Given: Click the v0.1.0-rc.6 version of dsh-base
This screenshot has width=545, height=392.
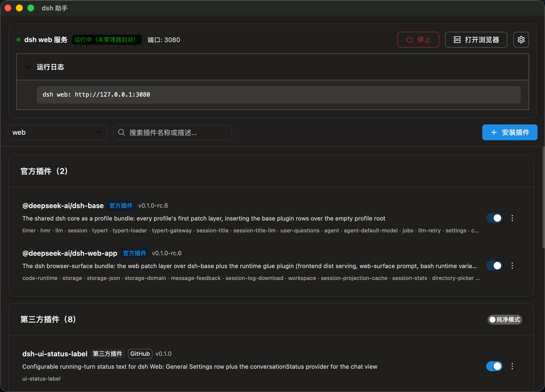Looking at the screenshot, I should click(153, 206).
